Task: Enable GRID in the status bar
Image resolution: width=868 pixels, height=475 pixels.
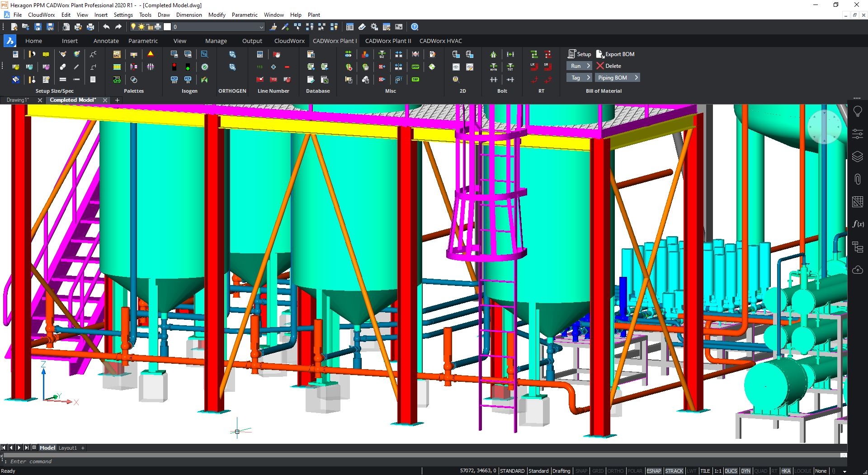Action: (598, 471)
